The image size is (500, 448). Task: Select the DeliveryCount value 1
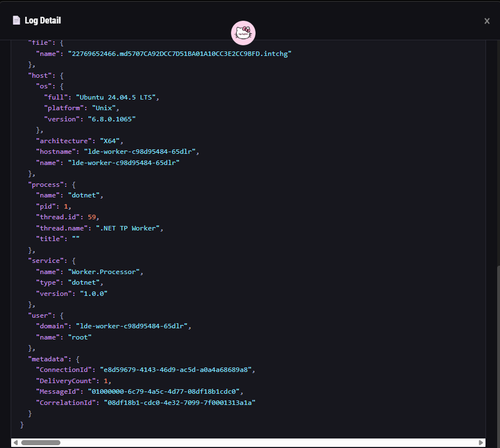[106, 381]
